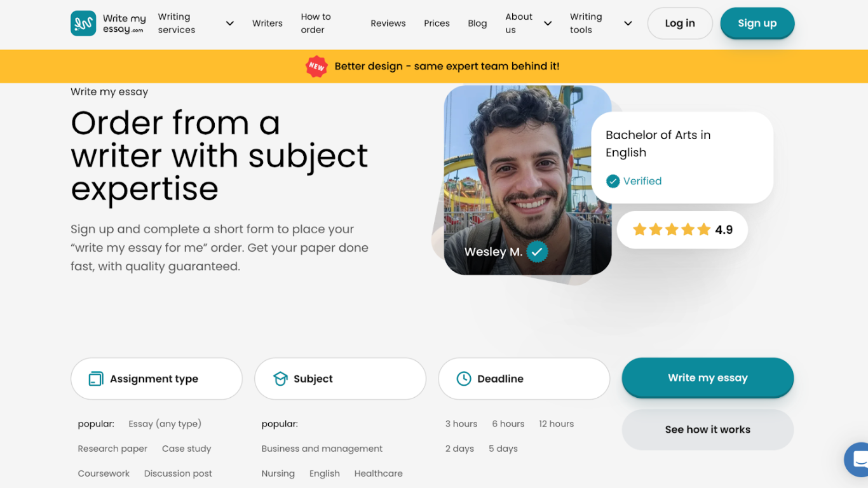Expand the Writing services dropdown chevron
Viewport: 868px width, 488px height.
point(230,24)
